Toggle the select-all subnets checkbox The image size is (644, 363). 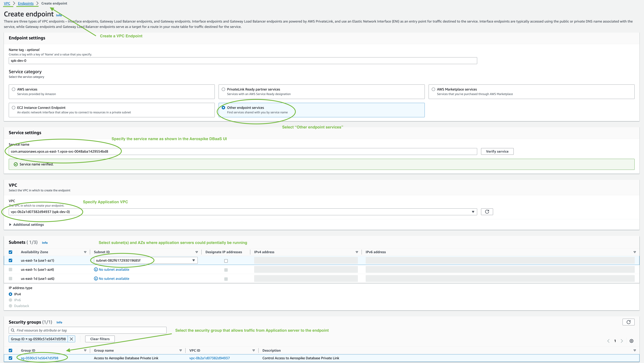pos(11,252)
